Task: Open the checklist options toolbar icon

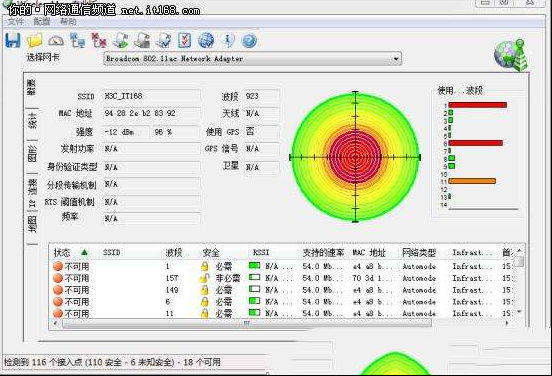Action: [184, 40]
